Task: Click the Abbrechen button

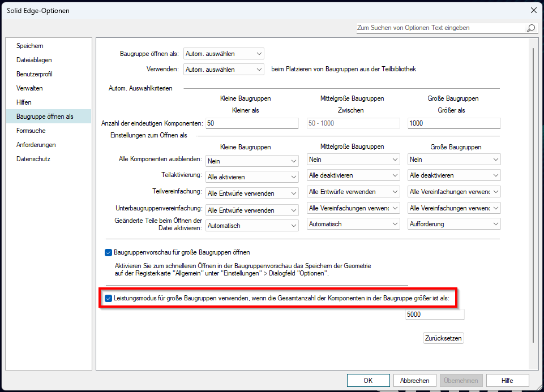Action: click(414, 381)
